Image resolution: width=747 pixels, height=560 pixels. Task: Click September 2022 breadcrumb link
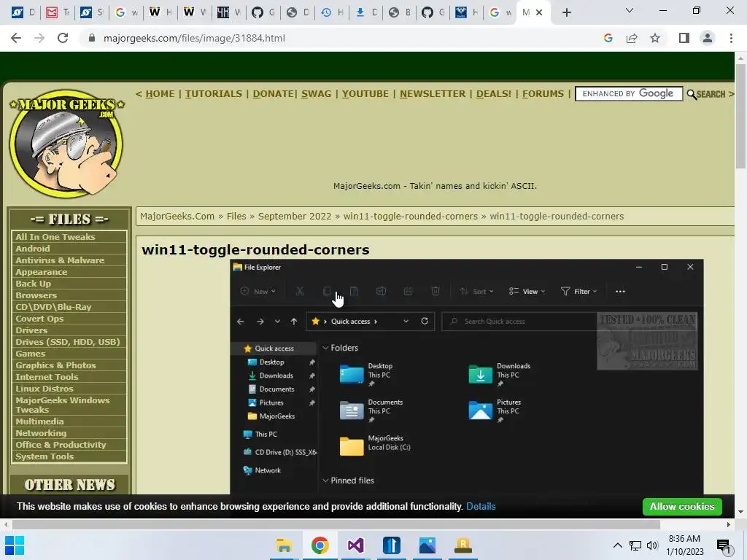click(x=295, y=216)
